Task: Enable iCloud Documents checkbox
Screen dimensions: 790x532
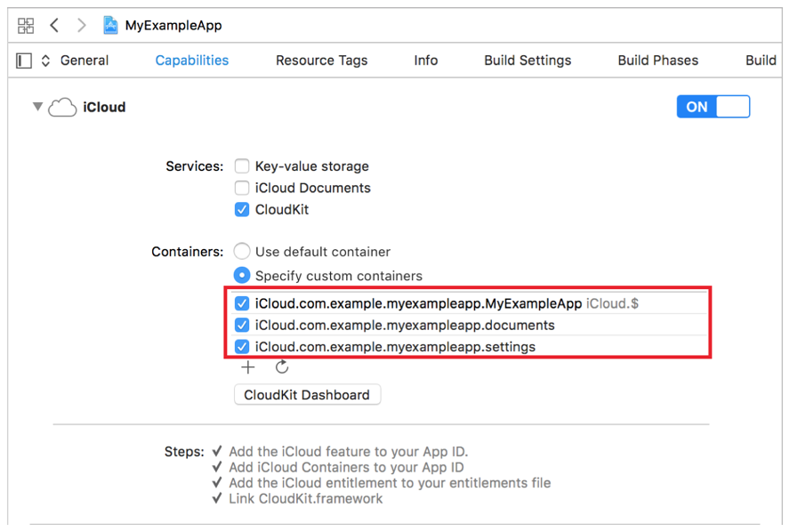Action: coord(242,188)
